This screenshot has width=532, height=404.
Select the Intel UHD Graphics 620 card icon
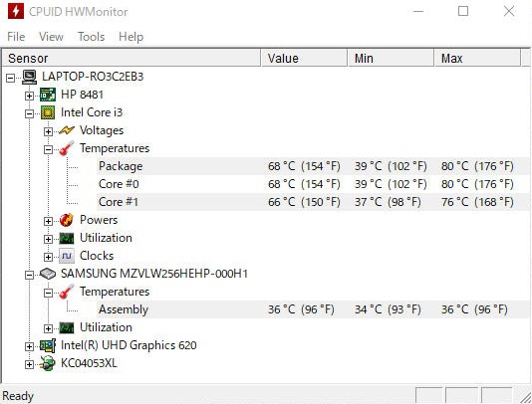48,345
